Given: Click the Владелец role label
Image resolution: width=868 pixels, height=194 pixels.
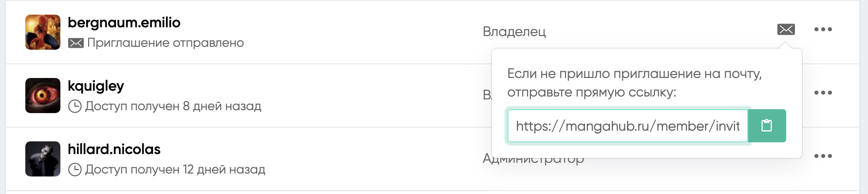Looking at the screenshot, I should click(x=514, y=32).
